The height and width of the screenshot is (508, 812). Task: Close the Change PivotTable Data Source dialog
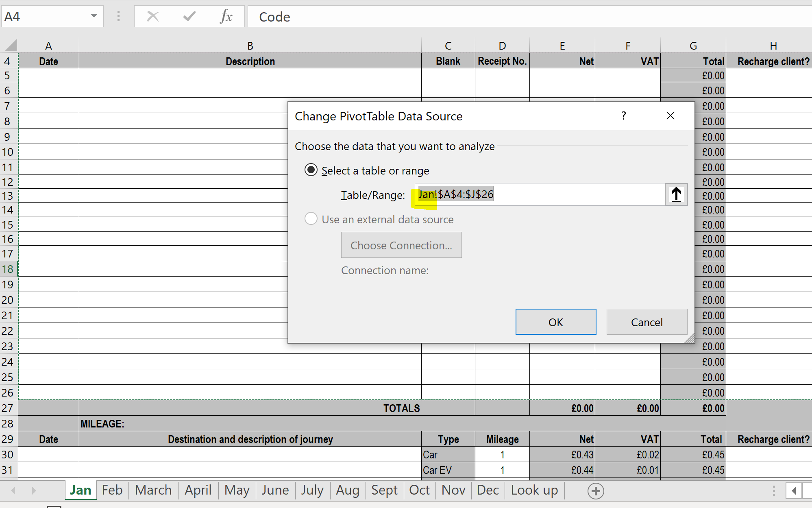(x=670, y=116)
